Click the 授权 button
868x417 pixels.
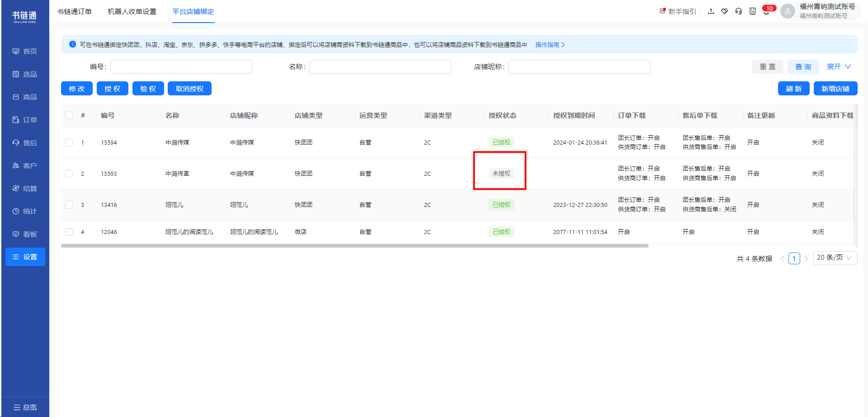(113, 89)
